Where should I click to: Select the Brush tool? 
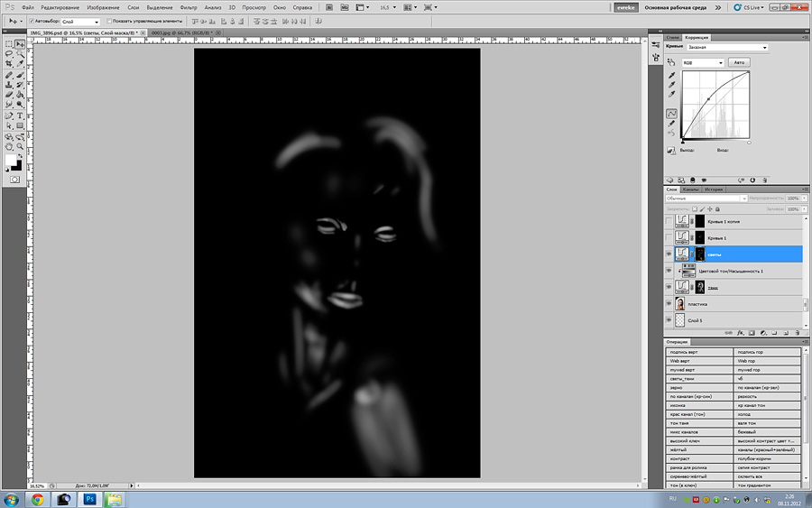point(20,76)
